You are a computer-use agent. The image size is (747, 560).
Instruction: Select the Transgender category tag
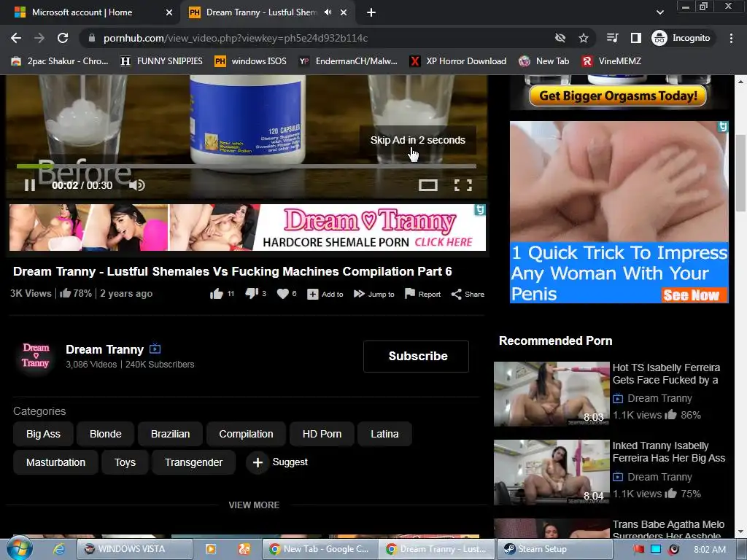[x=193, y=462]
